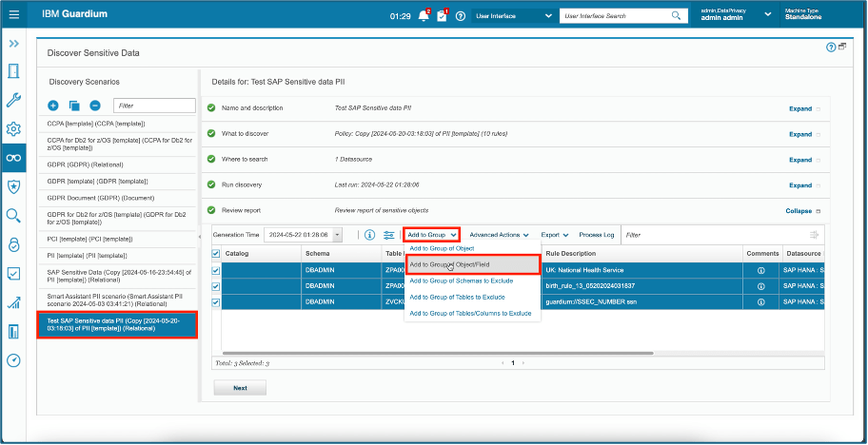Focus the Discovery Scenarios filter field
The width and height of the screenshot is (868, 445).
(154, 106)
